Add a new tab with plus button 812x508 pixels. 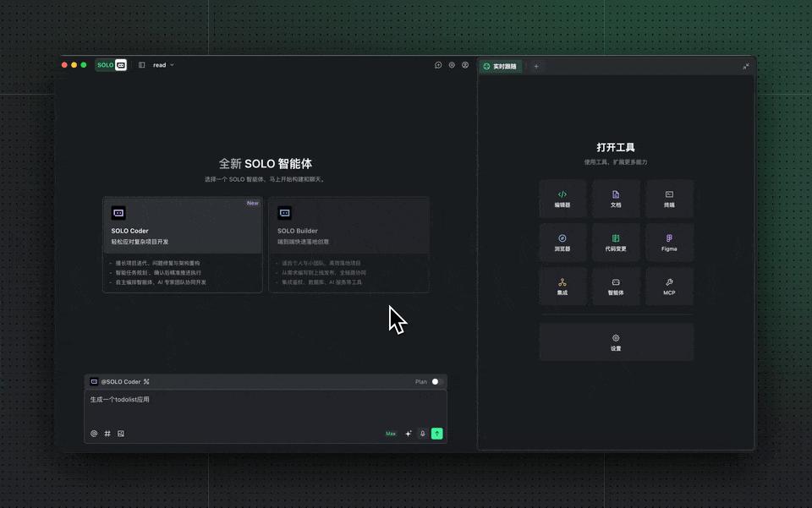click(x=536, y=66)
